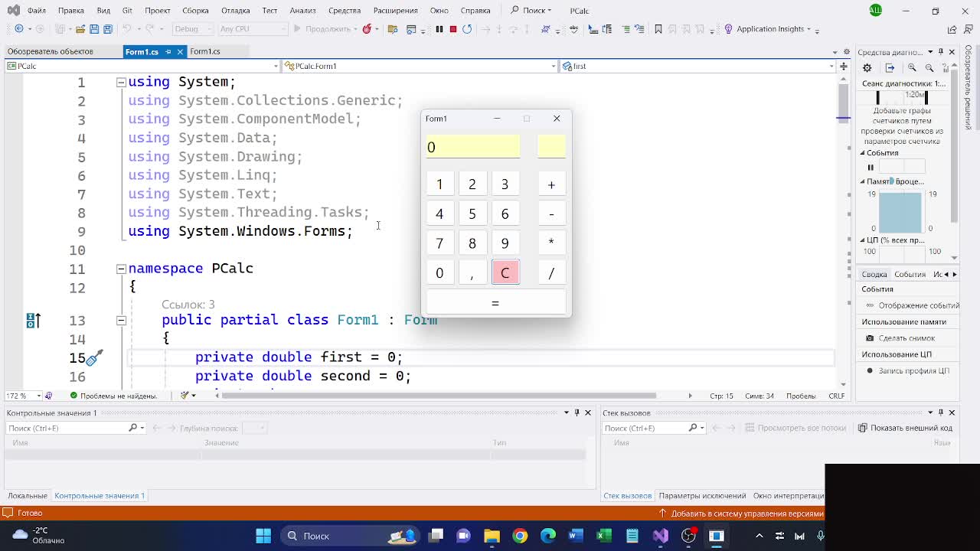Viewport: 980px width, 551px height.
Task: Click the plus button on calculator
Action: point(551,184)
